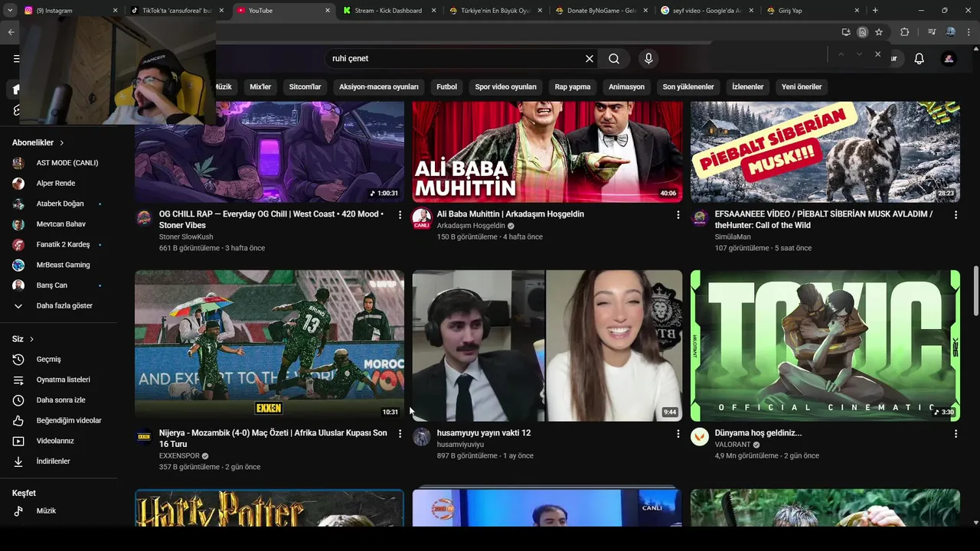Start voice search with microphone icon
This screenshot has height=551, width=980.
648,59
